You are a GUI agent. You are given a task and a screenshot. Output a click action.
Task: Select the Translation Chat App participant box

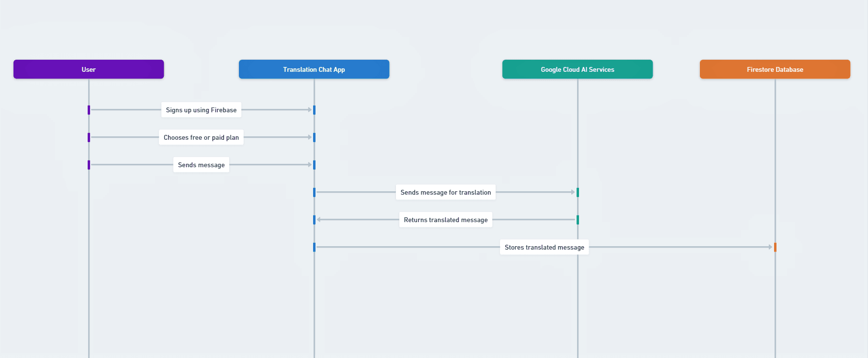point(314,69)
